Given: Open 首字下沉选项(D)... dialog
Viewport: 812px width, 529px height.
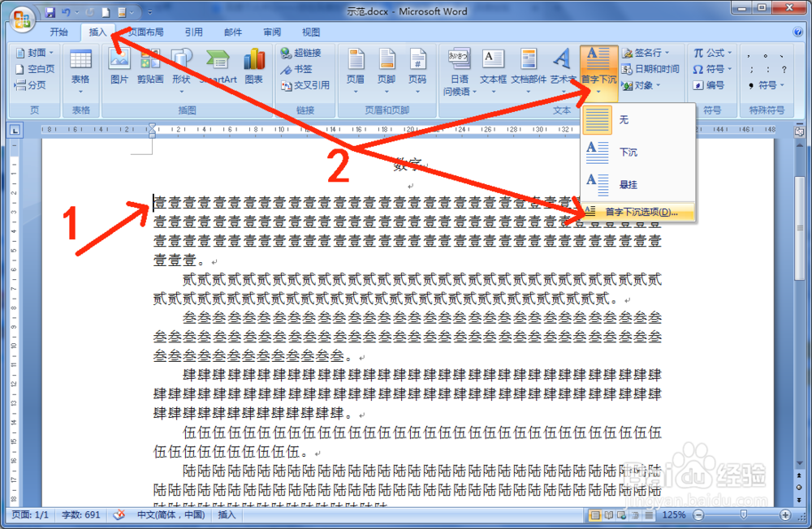Looking at the screenshot, I should [x=637, y=212].
